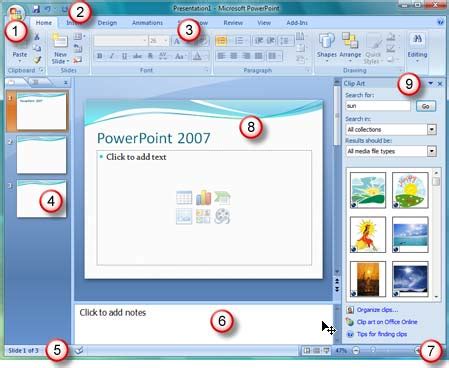Screen dimensions: 449x368
Task: Open Tips for finding clips link
Action: coord(382,334)
